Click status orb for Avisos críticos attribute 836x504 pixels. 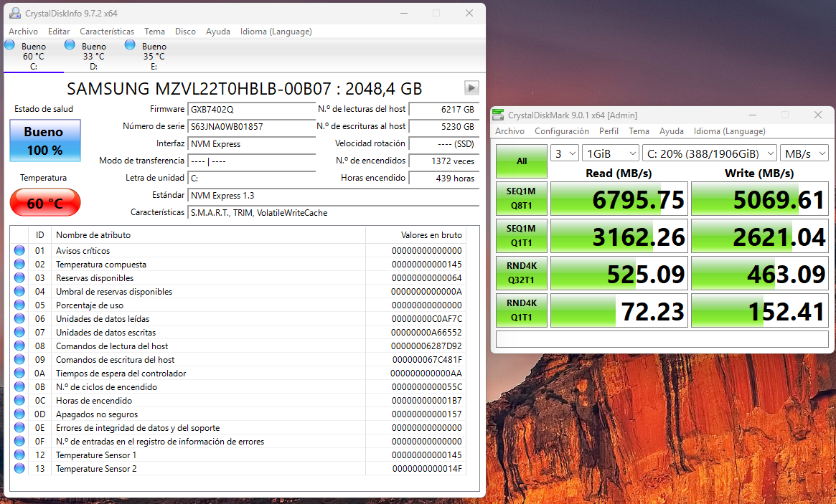pos(19,250)
